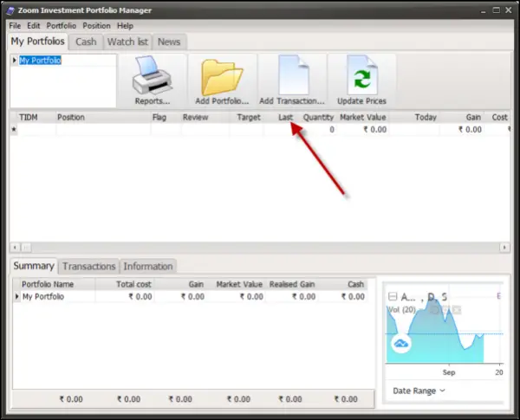Click the empty TIDM cell in new row
This screenshot has width=520, height=420.
pos(36,129)
